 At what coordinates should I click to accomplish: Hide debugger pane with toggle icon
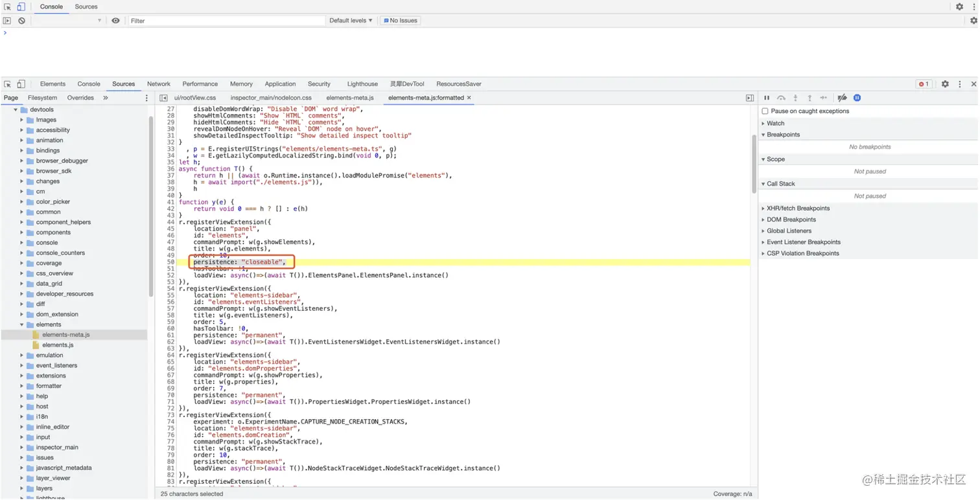[x=749, y=98]
